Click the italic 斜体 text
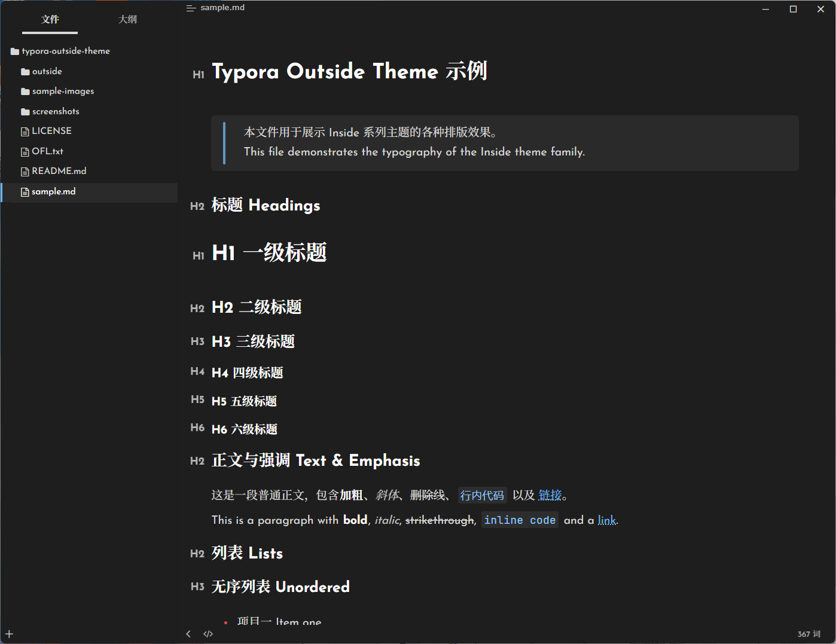This screenshot has width=836, height=644. [x=388, y=495]
